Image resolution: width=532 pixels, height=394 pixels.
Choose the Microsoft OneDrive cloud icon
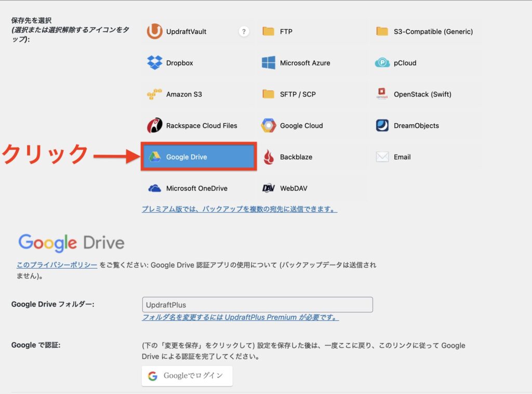point(155,189)
